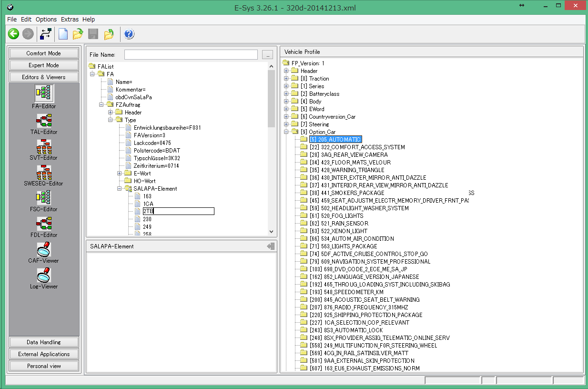Screen dimensions: 588x389
Task: Create a new file with the blank page icon
Action: point(63,34)
